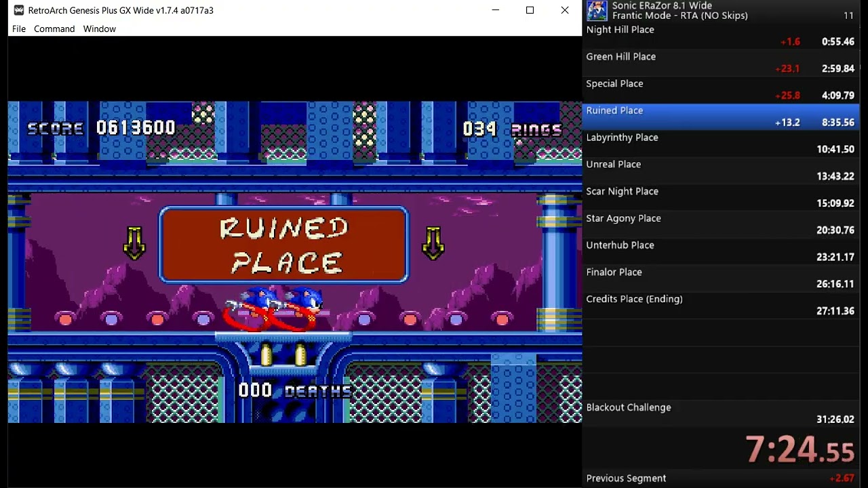Click the left yellow down arrow
This screenshot has height=488, width=868.
134,243
